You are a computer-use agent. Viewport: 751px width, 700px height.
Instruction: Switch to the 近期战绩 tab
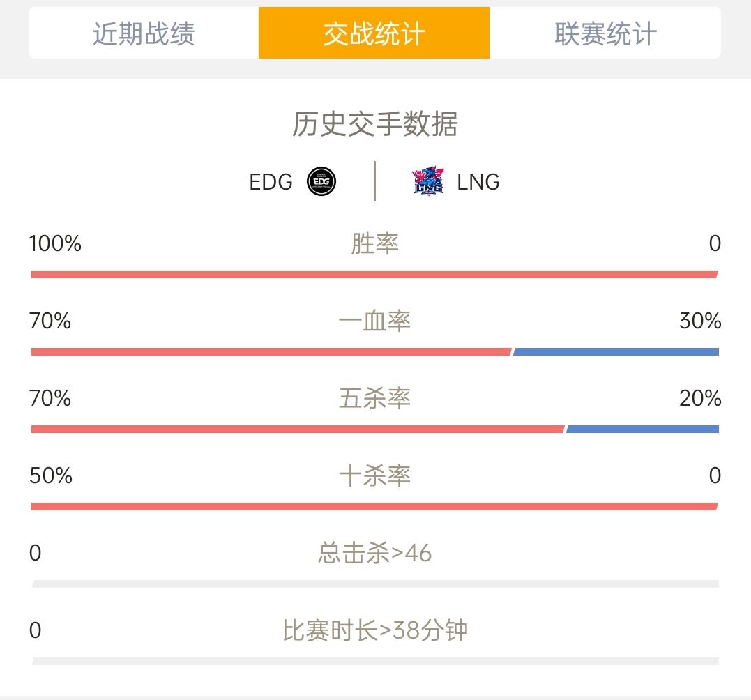pyautogui.click(x=144, y=33)
